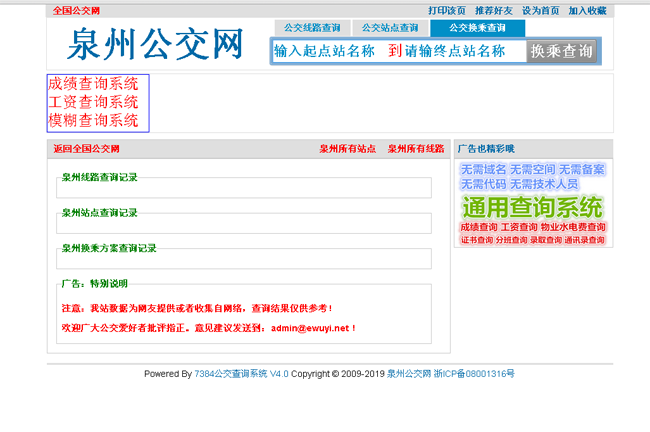Open 泉州所有线路 link
Viewport: 650px width, 432px height.
(x=416, y=149)
